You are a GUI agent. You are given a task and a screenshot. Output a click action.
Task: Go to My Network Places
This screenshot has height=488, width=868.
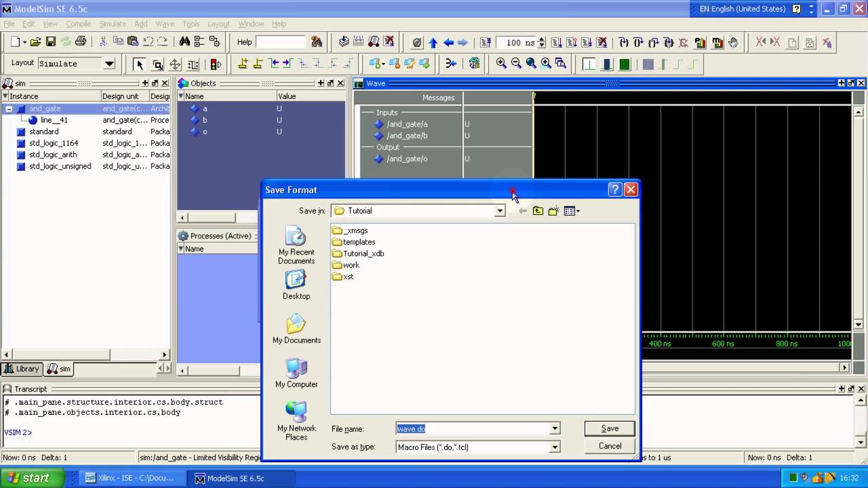[x=296, y=421]
